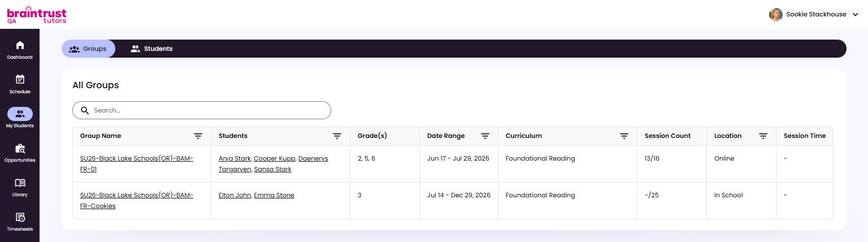This screenshot has height=242, width=868.
Task: Open the Opportunities briefcase icon
Action: 20,148
